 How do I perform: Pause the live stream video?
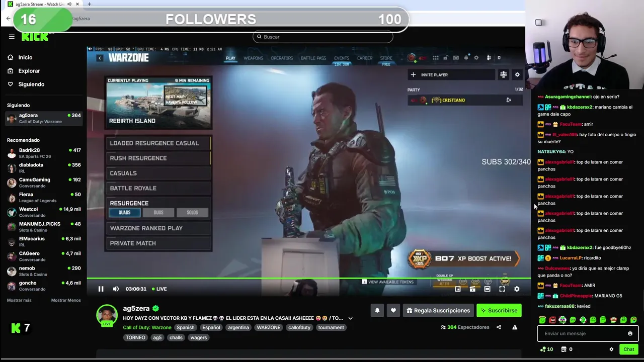click(x=101, y=289)
